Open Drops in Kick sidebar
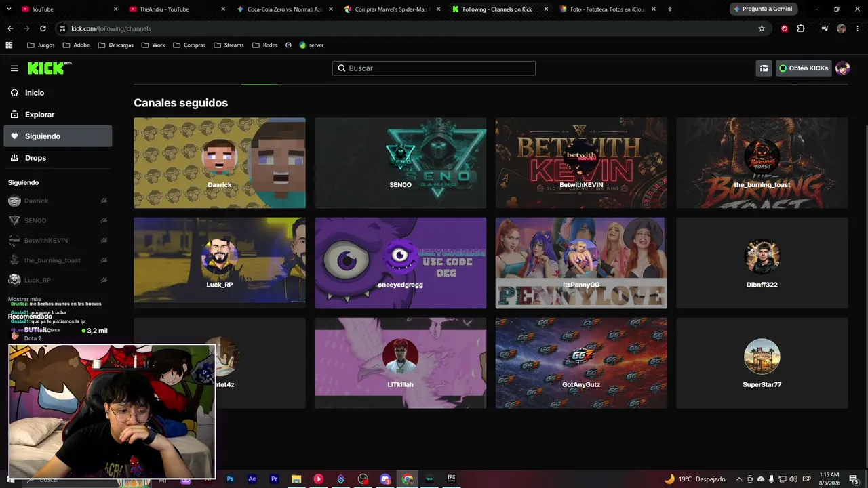The height and width of the screenshot is (488, 868). click(x=58, y=158)
